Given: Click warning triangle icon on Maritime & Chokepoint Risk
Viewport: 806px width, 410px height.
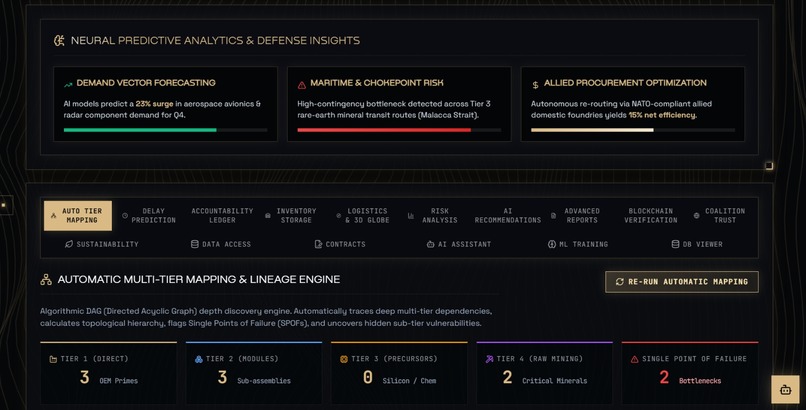Looking at the screenshot, I should point(302,84).
